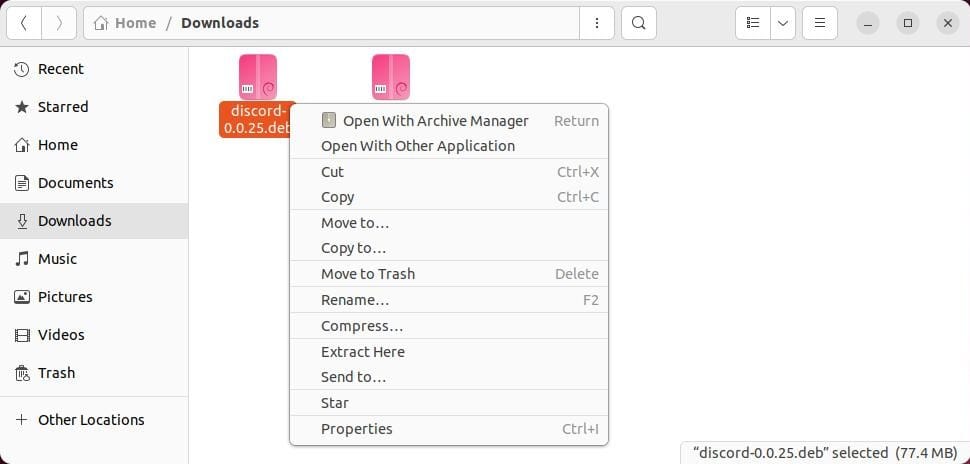Click Home in the path bar
The image size is (970, 464).
click(135, 24)
